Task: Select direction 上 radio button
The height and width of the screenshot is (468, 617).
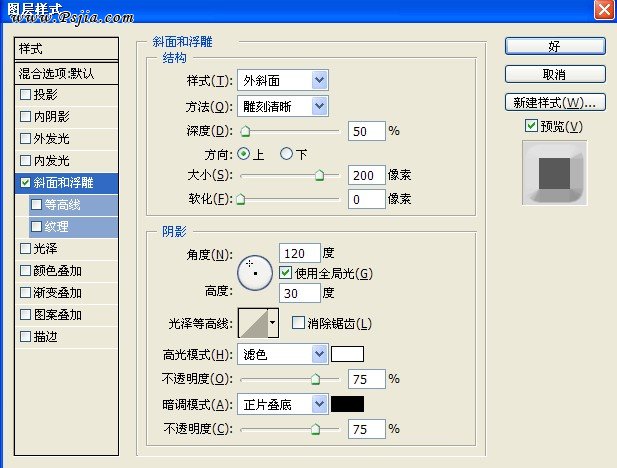Action: pyautogui.click(x=244, y=154)
